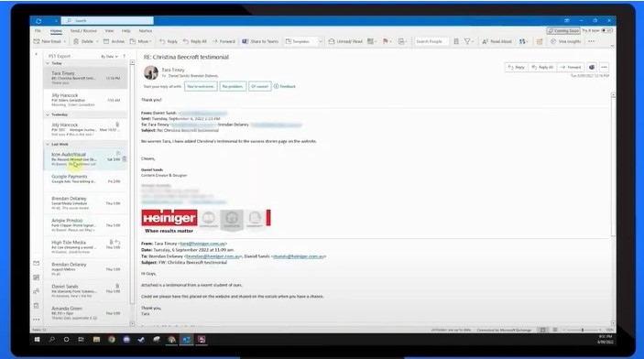Collapse the Last Week group

pyautogui.click(x=48, y=144)
